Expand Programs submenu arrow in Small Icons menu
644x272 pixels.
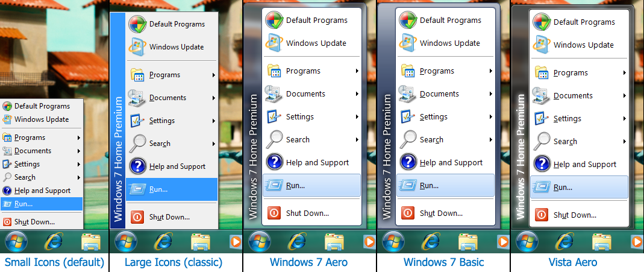[x=78, y=138]
